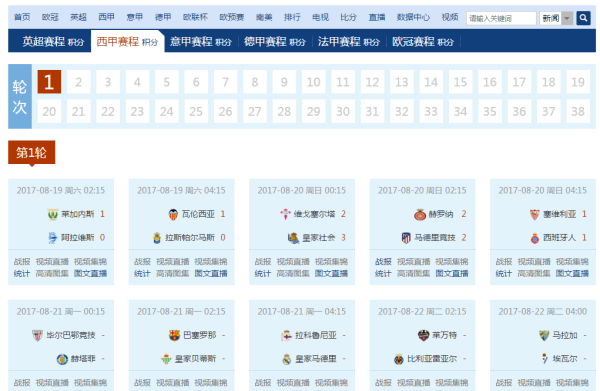Screen dimensions: 600x391
Task: Click the Celta Vigo team crest
Action: tap(285, 214)
